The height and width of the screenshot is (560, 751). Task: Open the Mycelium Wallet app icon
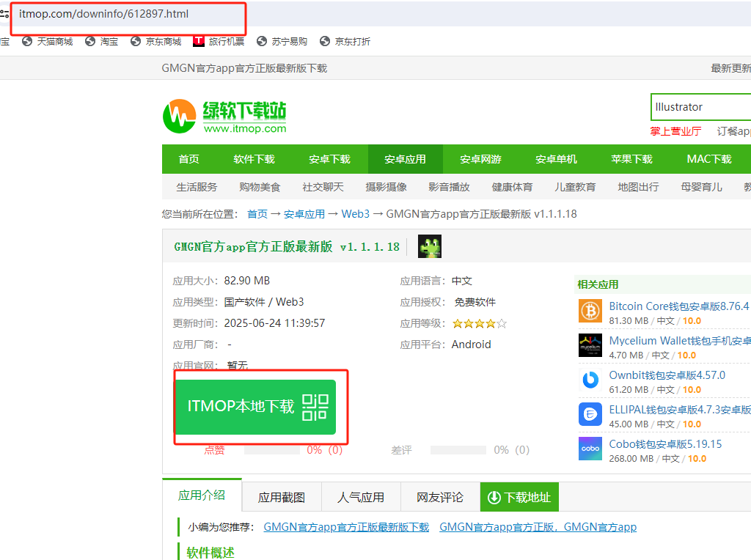click(x=590, y=345)
